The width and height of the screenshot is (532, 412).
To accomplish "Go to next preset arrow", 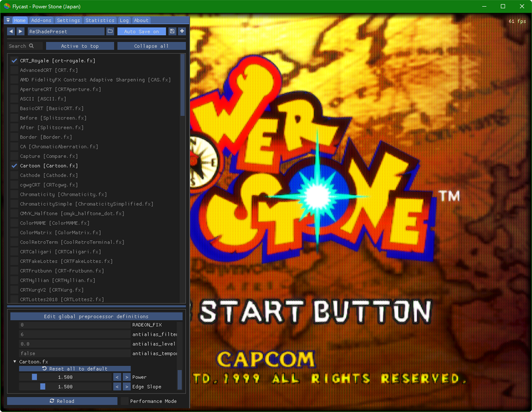I will (x=21, y=31).
